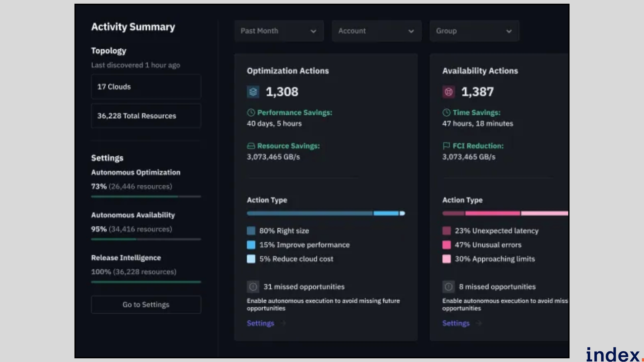Click the FCI Reduction flag icon
This screenshot has height=362, width=644.
coord(446,146)
